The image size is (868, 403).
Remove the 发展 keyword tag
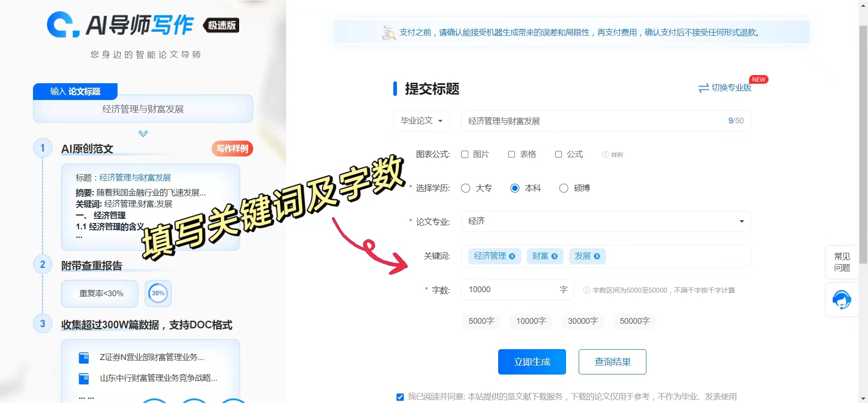pyautogui.click(x=597, y=256)
